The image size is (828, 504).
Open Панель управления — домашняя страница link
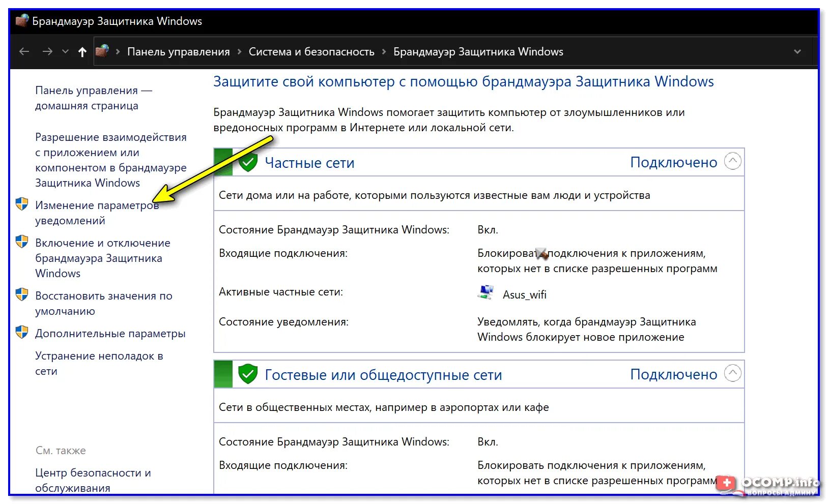[94, 98]
